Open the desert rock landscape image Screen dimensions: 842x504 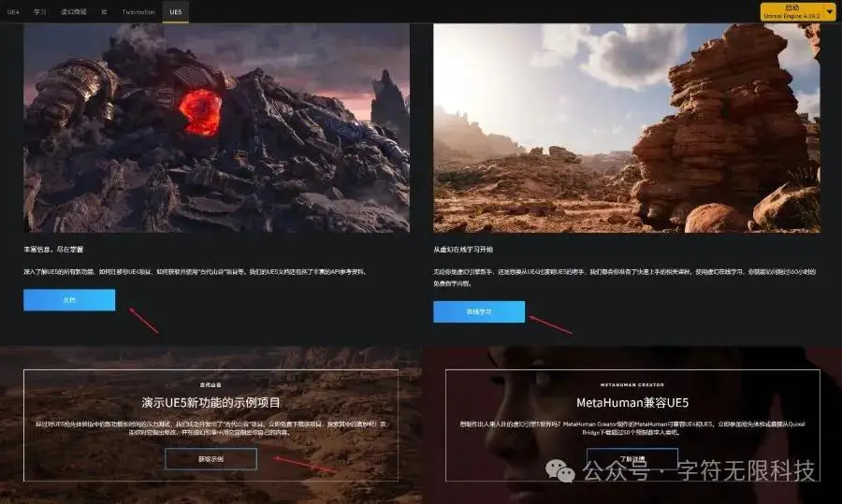[x=627, y=128]
